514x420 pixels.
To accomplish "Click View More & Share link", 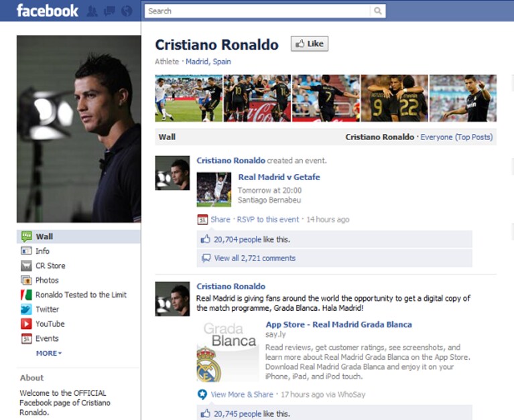I will (242, 395).
